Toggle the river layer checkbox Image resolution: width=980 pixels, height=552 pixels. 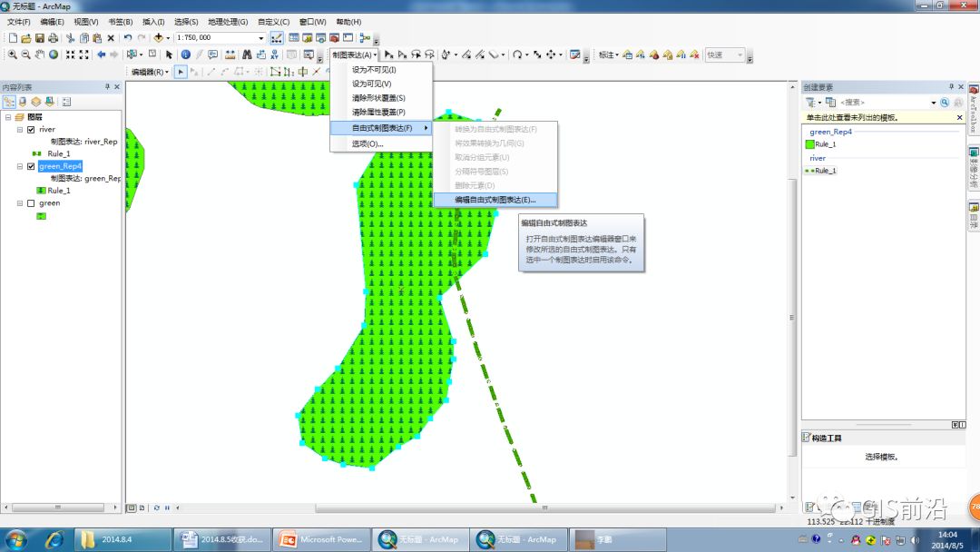31,130
